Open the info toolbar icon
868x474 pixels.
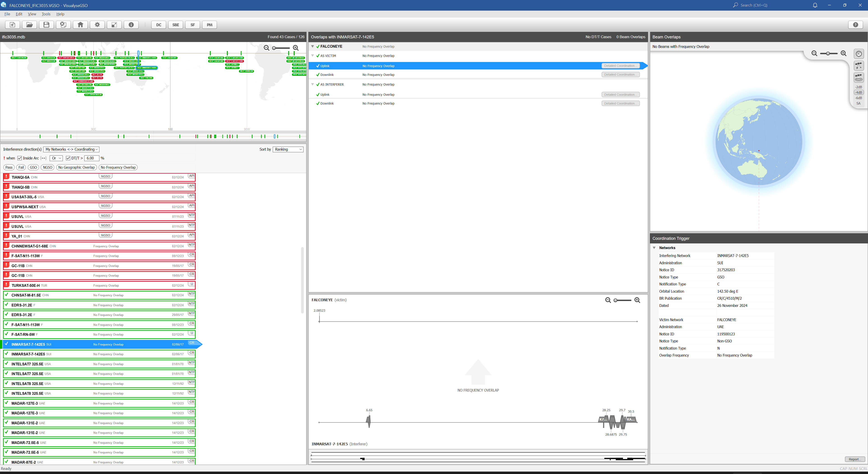[131, 25]
